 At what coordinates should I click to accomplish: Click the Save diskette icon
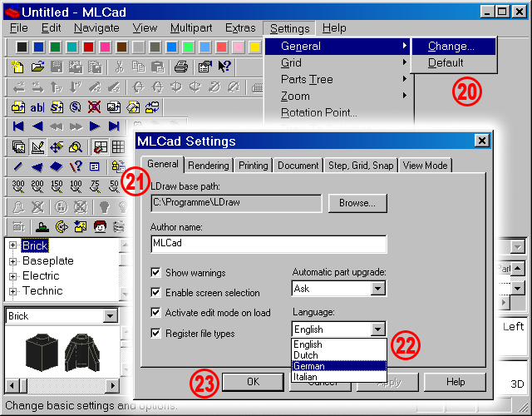tap(57, 67)
